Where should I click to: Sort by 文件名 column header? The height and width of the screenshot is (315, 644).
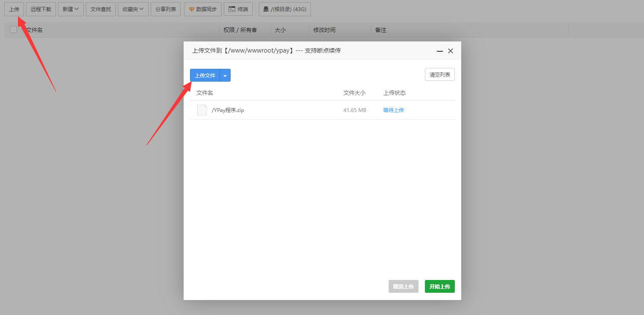click(34, 30)
